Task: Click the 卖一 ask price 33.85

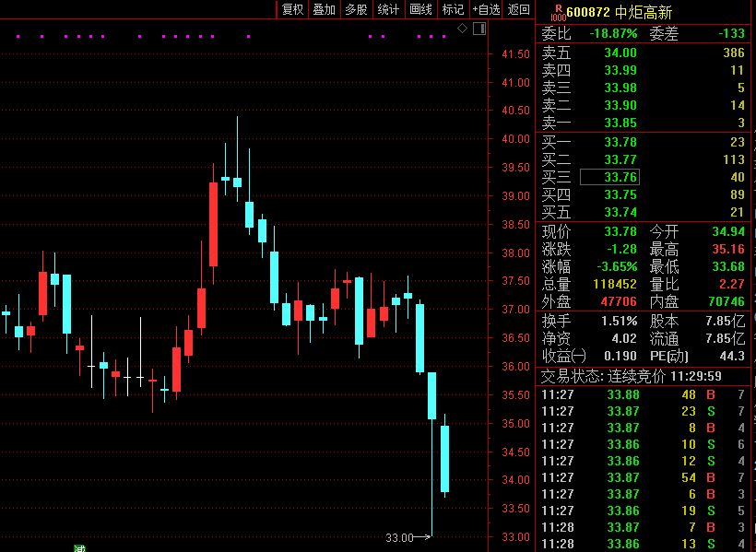Action: pyautogui.click(x=620, y=123)
